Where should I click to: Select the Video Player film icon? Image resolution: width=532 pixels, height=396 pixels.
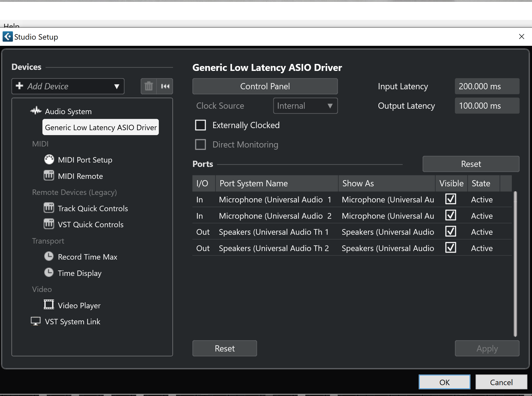49,305
